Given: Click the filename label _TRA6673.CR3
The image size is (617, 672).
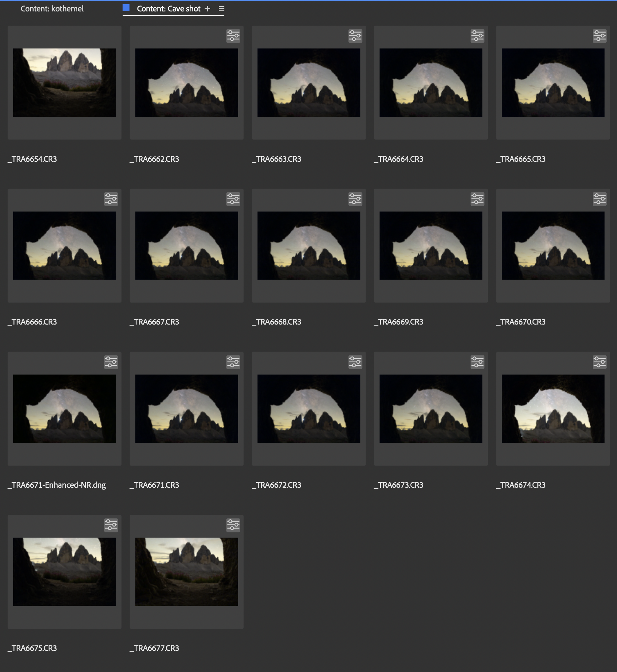Looking at the screenshot, I should (x=399, y=485).
